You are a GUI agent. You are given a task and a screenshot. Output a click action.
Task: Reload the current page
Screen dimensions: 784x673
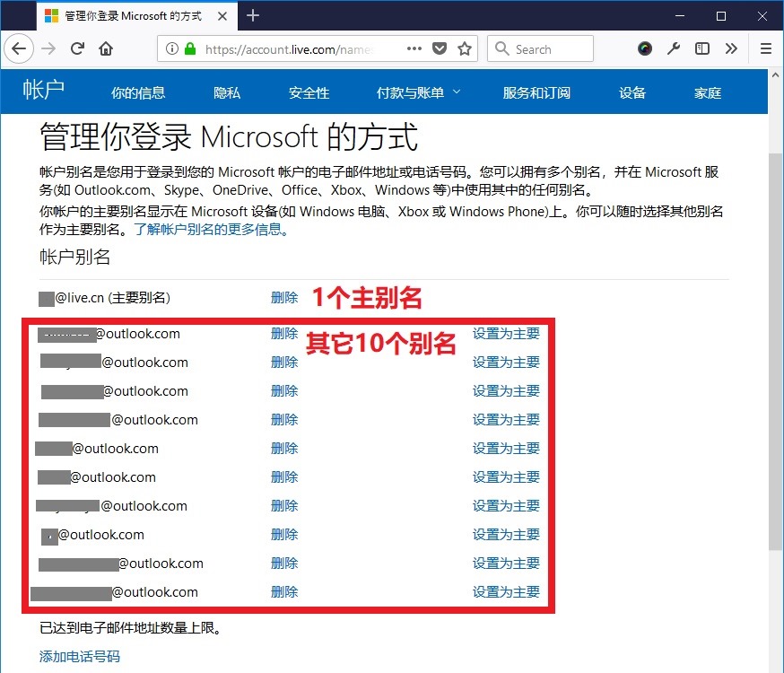click(78, 48)
